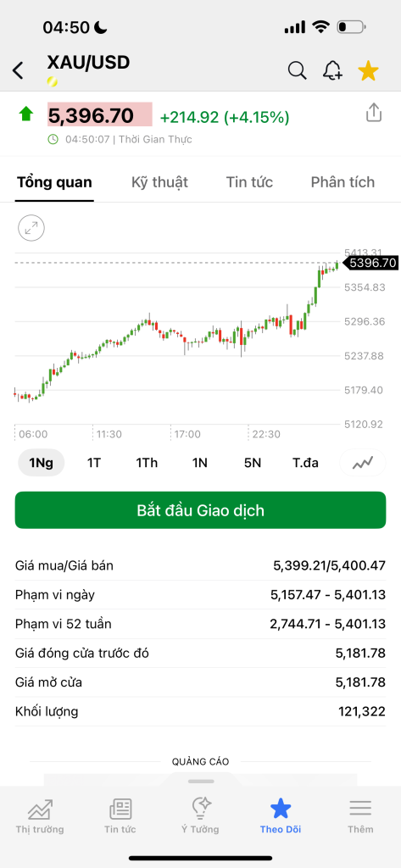Select 1Ng time range
401x868 pixels.
(x=42, y=463)
